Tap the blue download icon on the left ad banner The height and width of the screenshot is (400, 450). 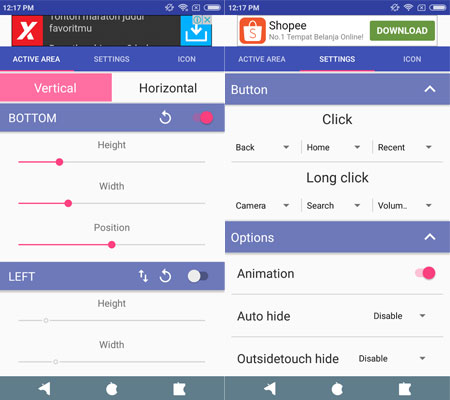(196, 31)
